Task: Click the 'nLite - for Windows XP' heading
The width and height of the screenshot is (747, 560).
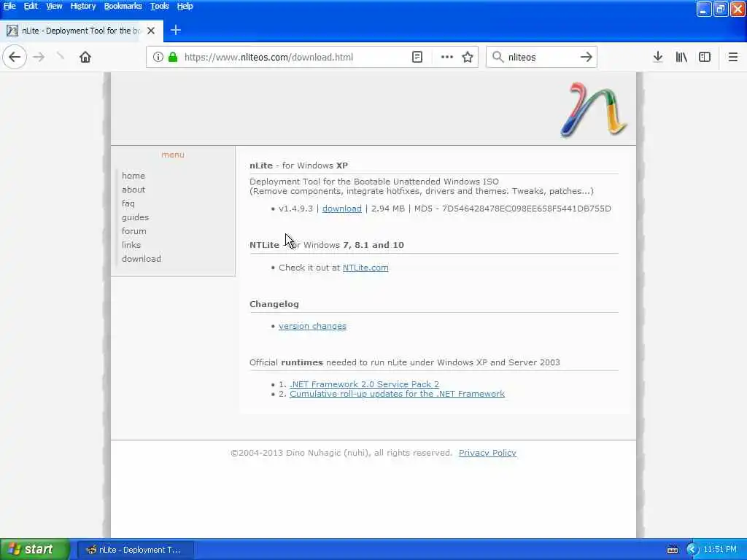Action: click(x=298, y=166)
